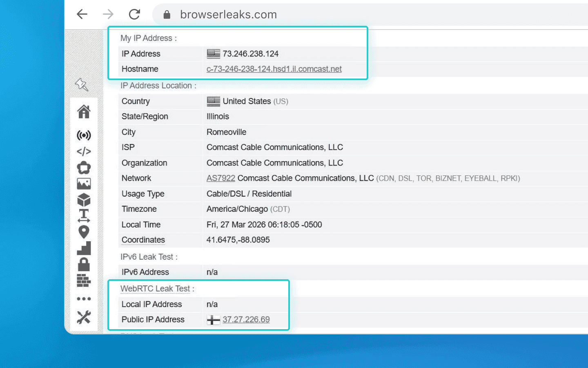Click the Content Filters brick wall icon
The image size is (588, 368).
[84, 280]
